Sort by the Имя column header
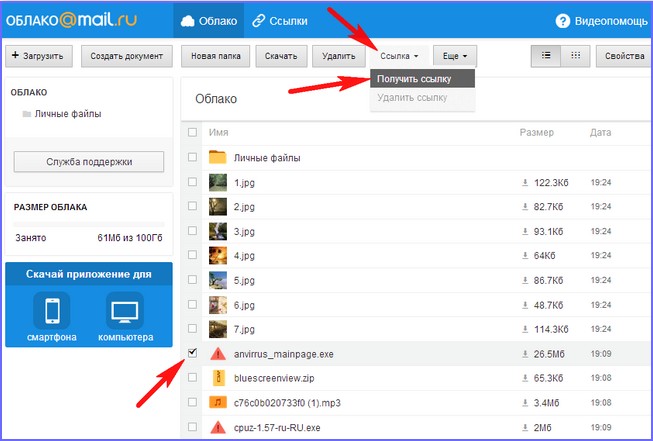The height and width of the screenshot is (441, 653). 219,132
